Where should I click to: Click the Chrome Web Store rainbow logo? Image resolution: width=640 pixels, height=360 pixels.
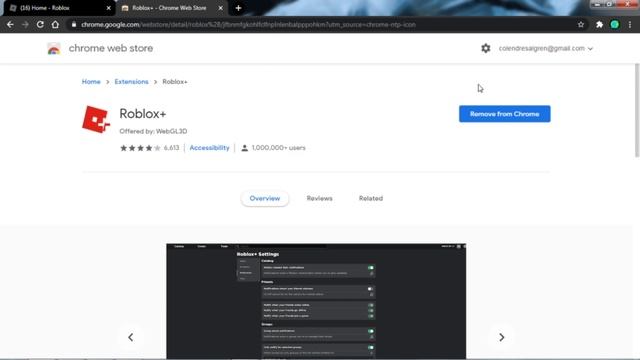coord(53,49)
